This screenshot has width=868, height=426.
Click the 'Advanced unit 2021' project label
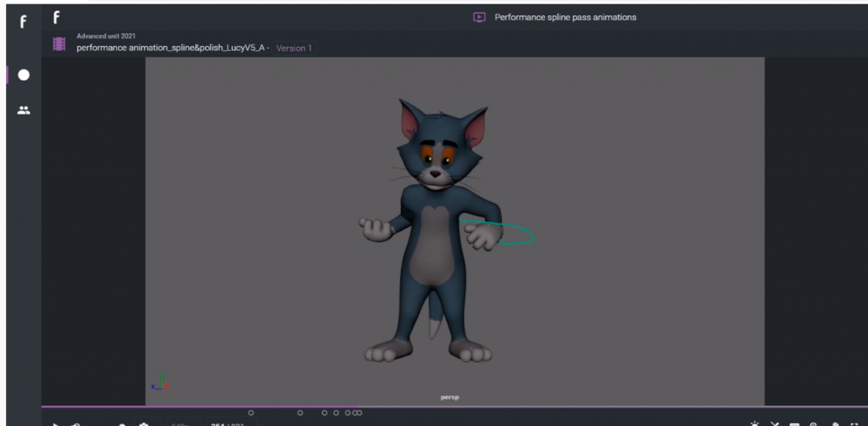106,36
